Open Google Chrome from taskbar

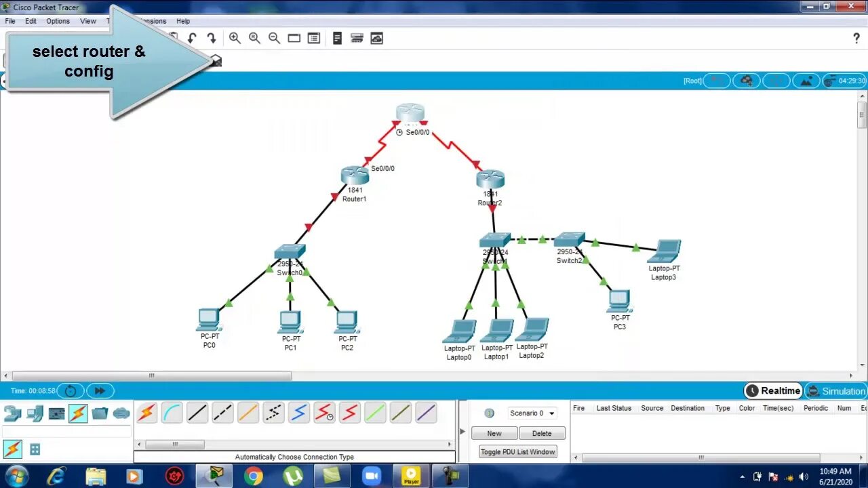pyautogui.click(x=254, y=476)
